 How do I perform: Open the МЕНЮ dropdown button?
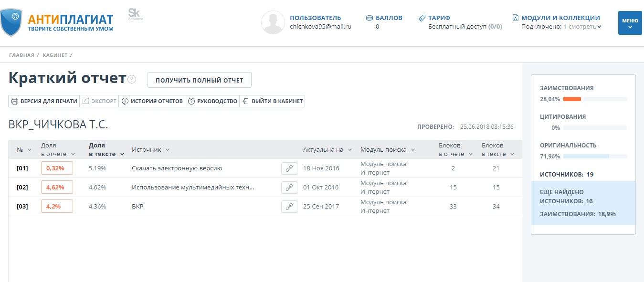coord(630,23)
